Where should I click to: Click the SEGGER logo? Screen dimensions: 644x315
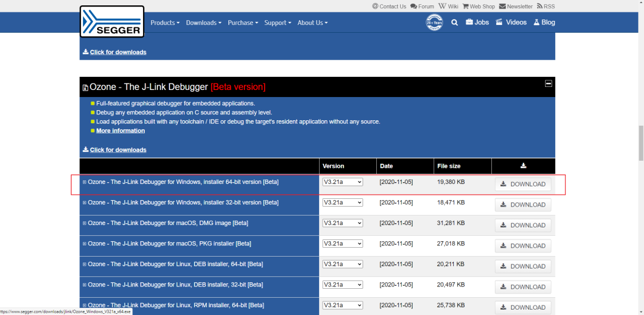pos(112,22)
